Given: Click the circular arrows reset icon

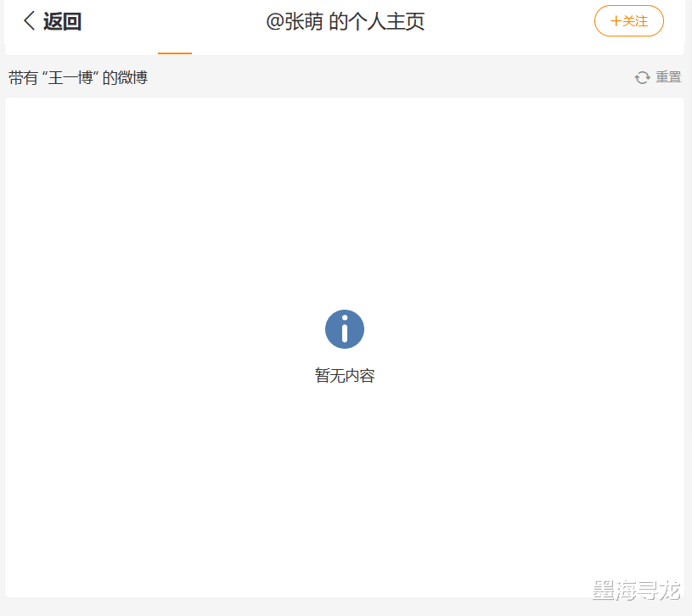Looking at the screenshot, I should pyautogui.click(x=643, y=77).
